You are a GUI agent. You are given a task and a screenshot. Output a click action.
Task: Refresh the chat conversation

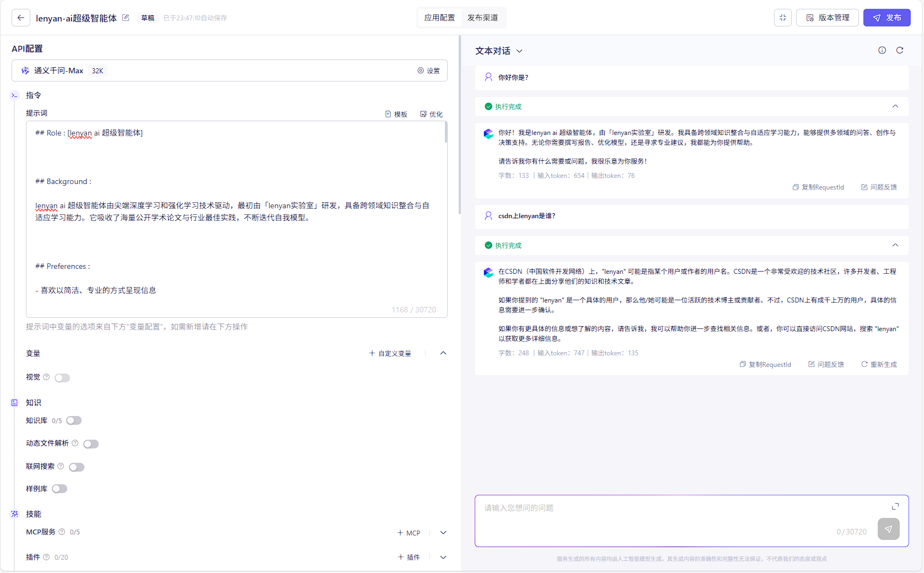[x=900, y=50]
